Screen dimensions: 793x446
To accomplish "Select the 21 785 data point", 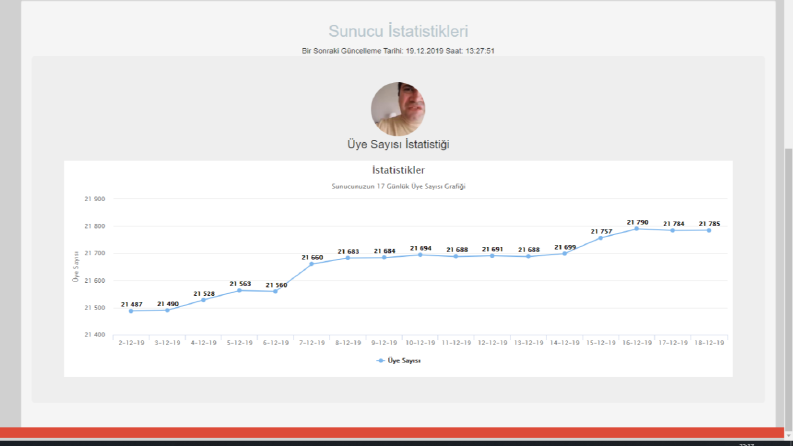I will (x=709, y=230).
